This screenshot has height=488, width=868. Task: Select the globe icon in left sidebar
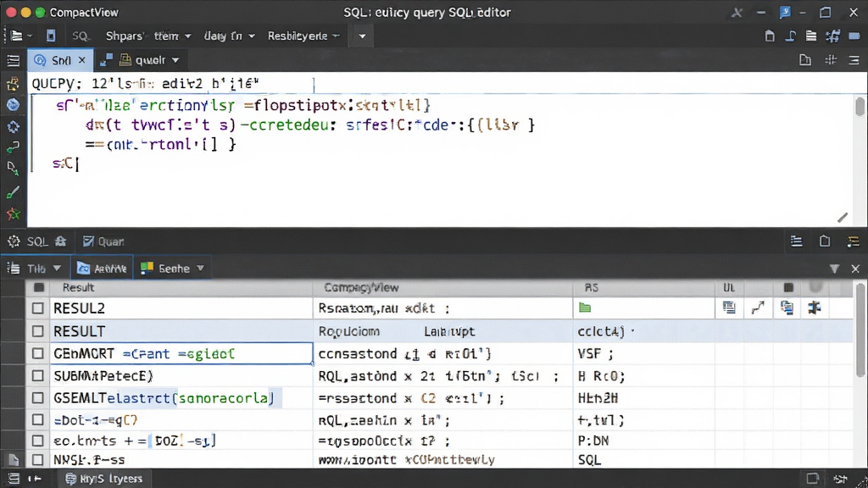[x=14, y=104]
